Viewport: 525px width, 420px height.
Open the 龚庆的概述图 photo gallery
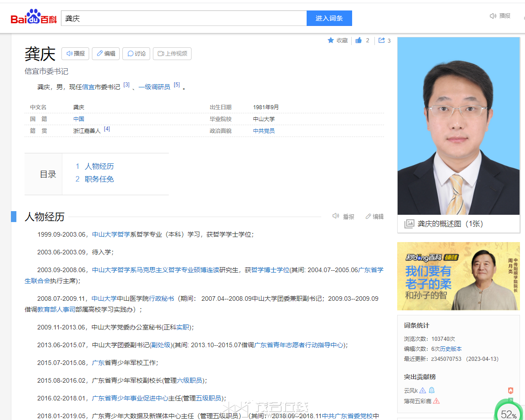pyautogui.click(x=449, y=224)
